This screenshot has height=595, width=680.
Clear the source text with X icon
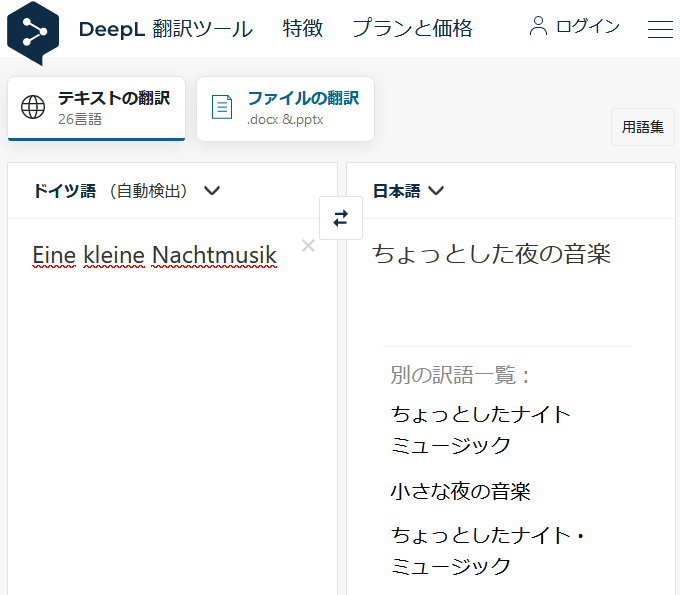[308, 246]
